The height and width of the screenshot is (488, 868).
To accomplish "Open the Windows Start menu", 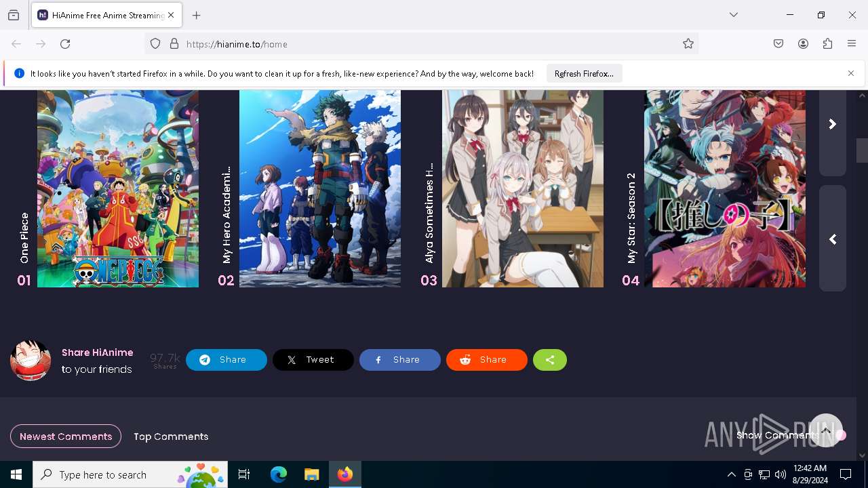I will click(x=16, y=474).
